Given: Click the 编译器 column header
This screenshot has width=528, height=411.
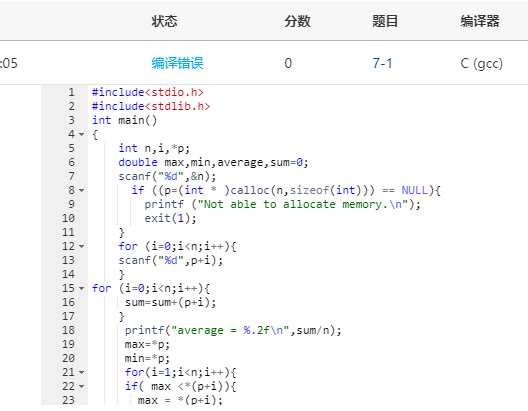Looking at the screenshot, I should [x=480, y=21].
